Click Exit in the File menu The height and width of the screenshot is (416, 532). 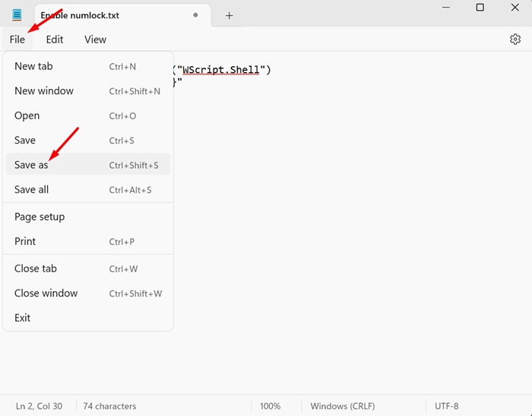[x=88, y=318]
